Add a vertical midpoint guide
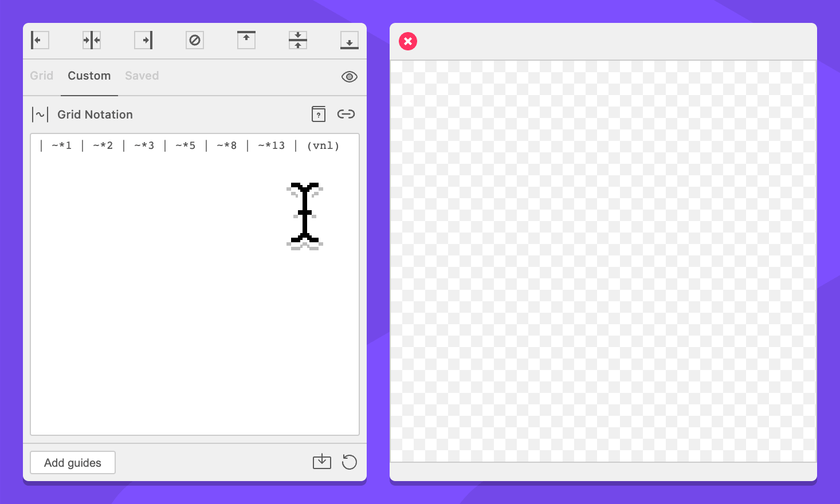This screenshot has width=840, height=504. pos(92,40)
